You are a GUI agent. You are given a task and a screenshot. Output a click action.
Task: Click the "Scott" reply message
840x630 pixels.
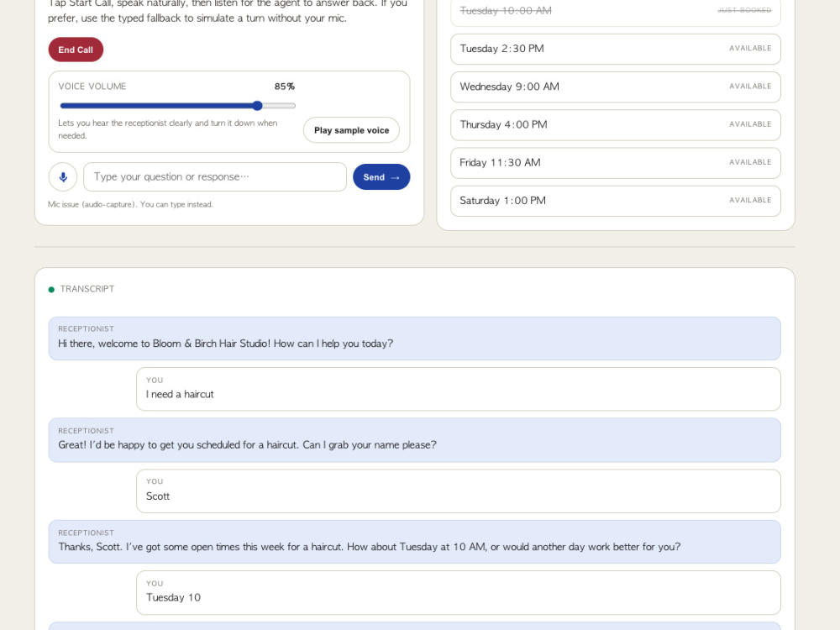pos(459,491)
